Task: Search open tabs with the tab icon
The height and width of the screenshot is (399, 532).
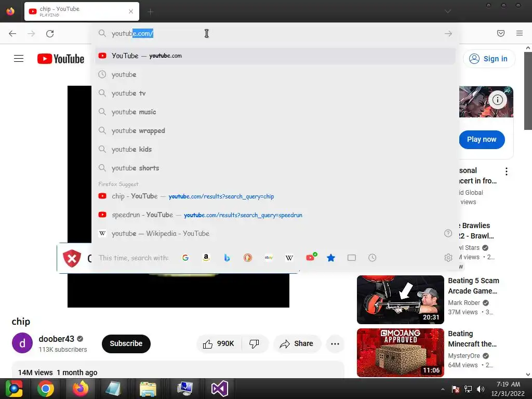Action: coord(352,258)
